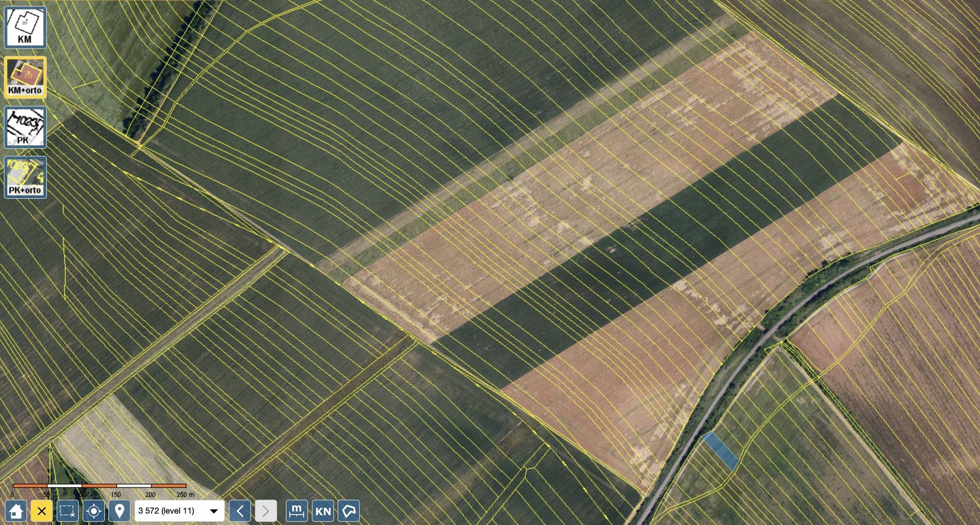Switch to KM map layer
Viewport: 980px width, 525px height.
coord(25,27)
